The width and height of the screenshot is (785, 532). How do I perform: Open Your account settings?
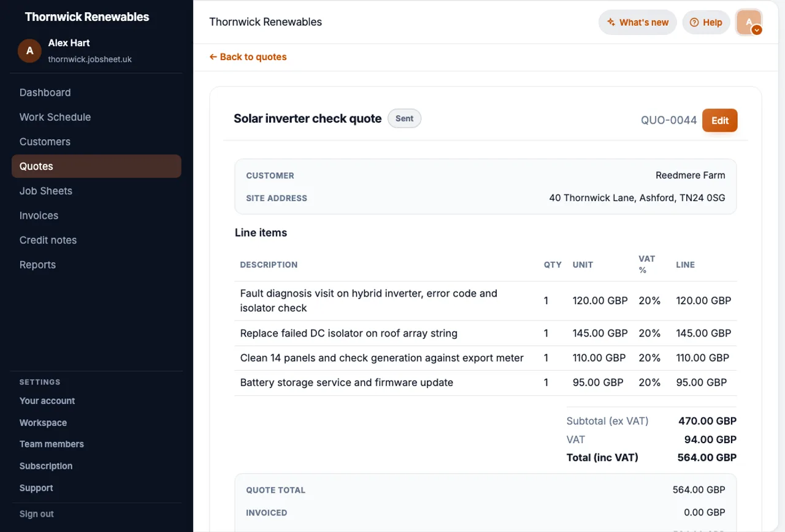[47, 401]
